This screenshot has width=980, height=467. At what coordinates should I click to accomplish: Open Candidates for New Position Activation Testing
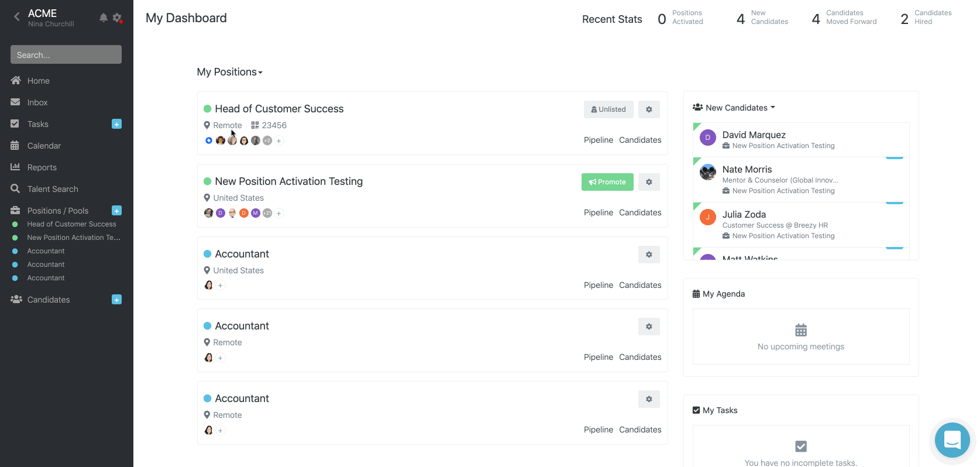click(640, 212)
